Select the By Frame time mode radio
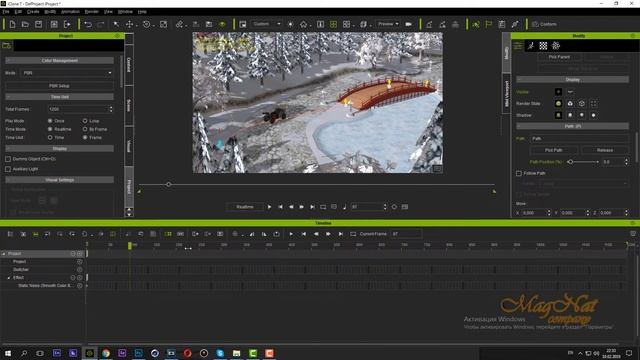 pyautogui.click(x=85, y=129)
